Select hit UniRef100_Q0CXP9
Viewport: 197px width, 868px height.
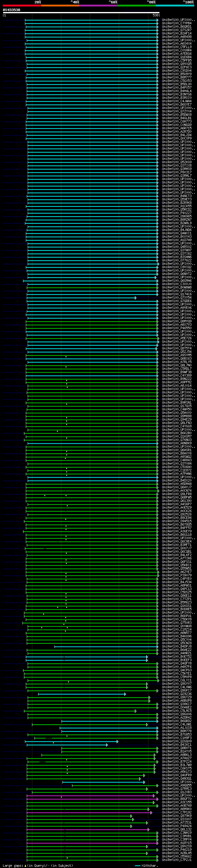coord(177,138)
